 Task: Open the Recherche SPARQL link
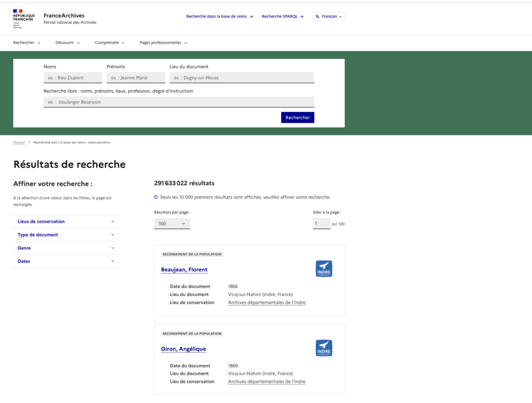(282, 17)
